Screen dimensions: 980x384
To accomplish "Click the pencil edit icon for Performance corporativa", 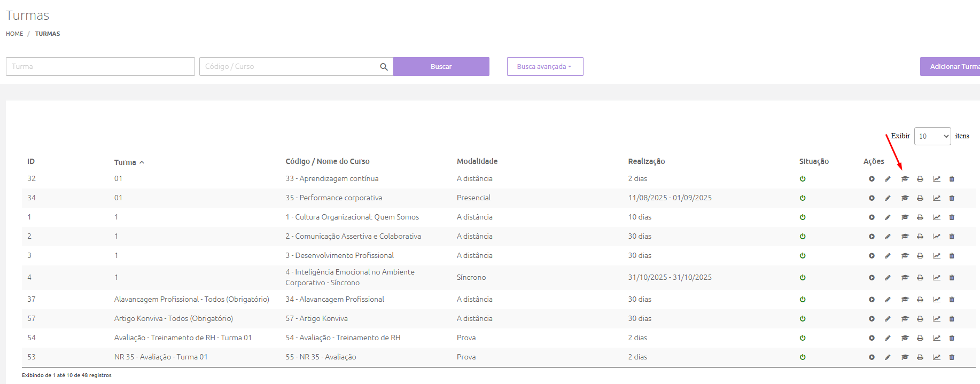I will 888,198.
